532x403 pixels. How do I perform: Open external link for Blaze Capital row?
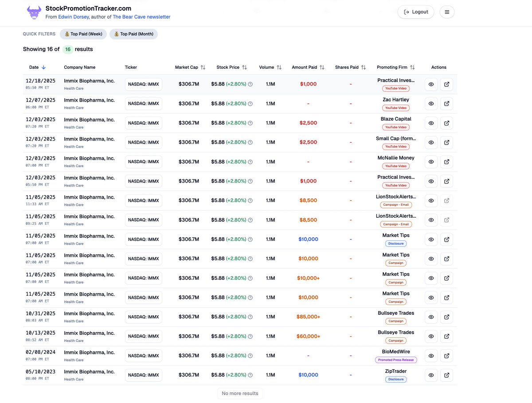(447, 123)
